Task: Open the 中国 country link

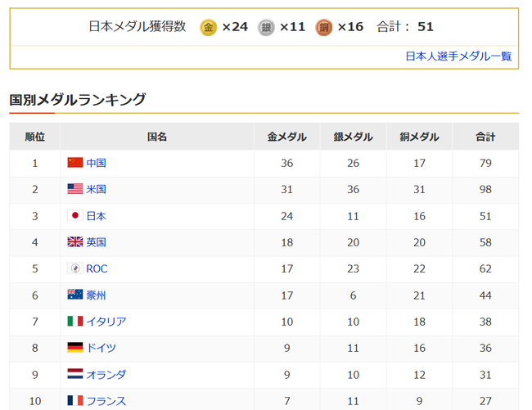Action: 96,163
